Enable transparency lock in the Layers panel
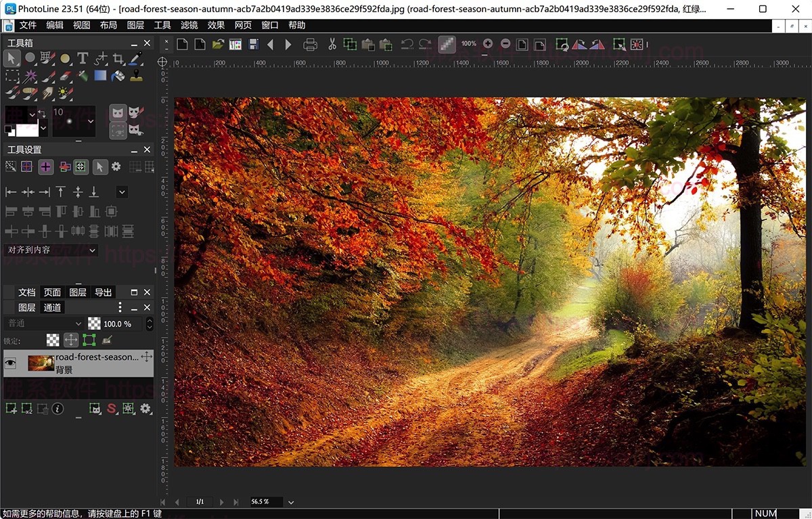The height and width of the screenshot is (519, 812). click(x=53, y=340)
